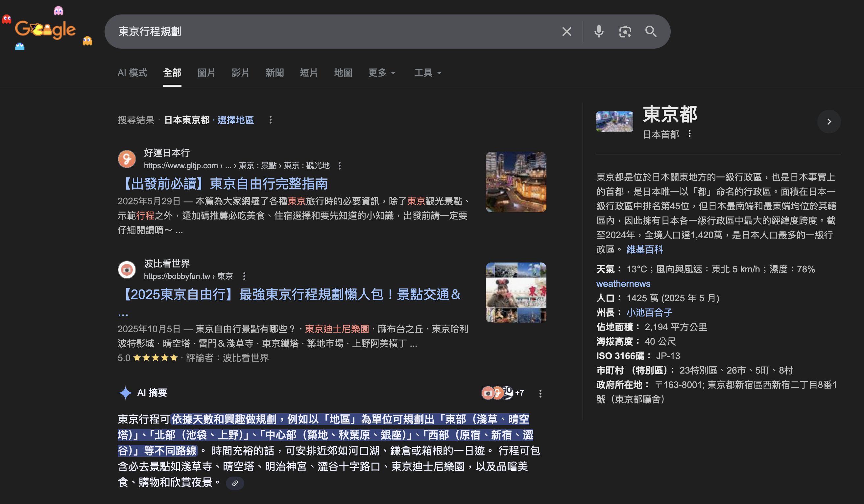Click the Google Pac-Man doodle logo
Viewport: 864px width, 504px height.
(45, 30)
